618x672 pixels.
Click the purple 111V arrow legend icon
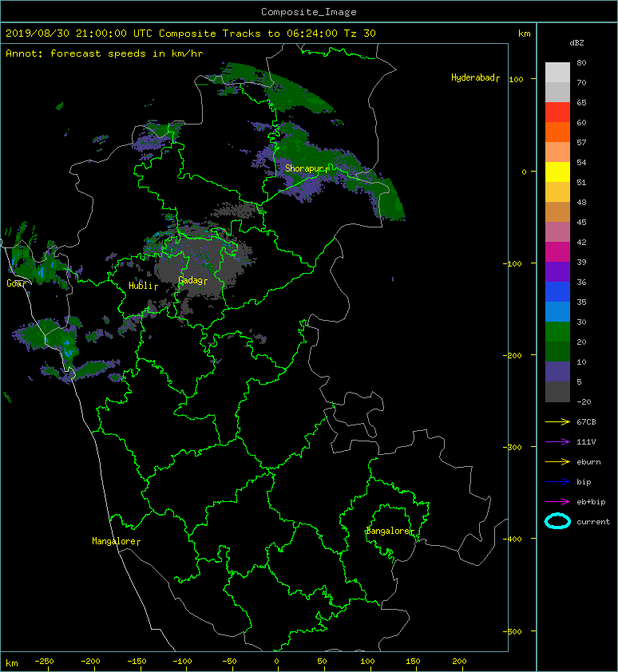click(x=557, y=442)
